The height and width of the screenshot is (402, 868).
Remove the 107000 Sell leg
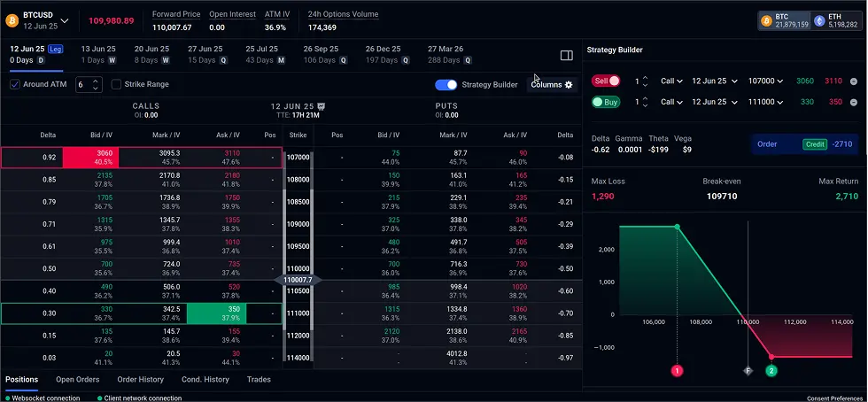click(854, 81)
